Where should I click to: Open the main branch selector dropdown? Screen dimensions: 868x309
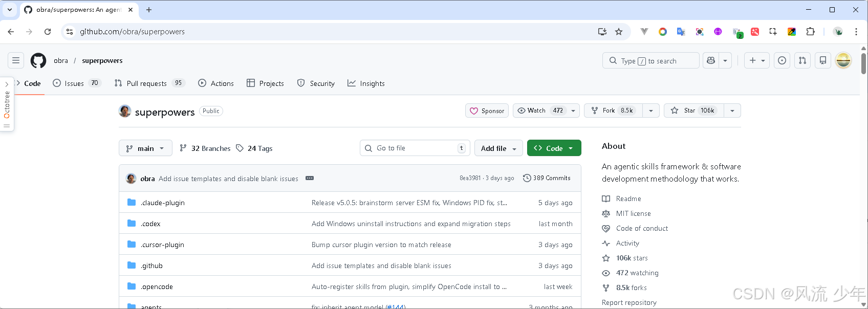point(145,148)
